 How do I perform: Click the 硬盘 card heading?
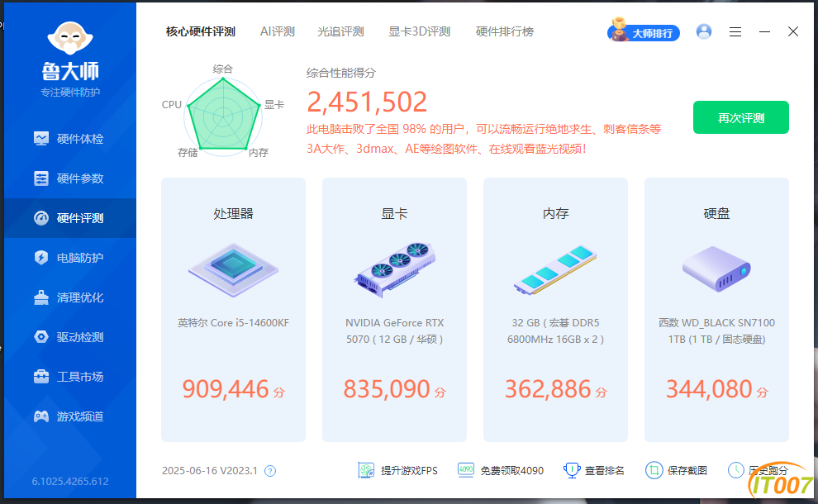[x=716, y=213]
